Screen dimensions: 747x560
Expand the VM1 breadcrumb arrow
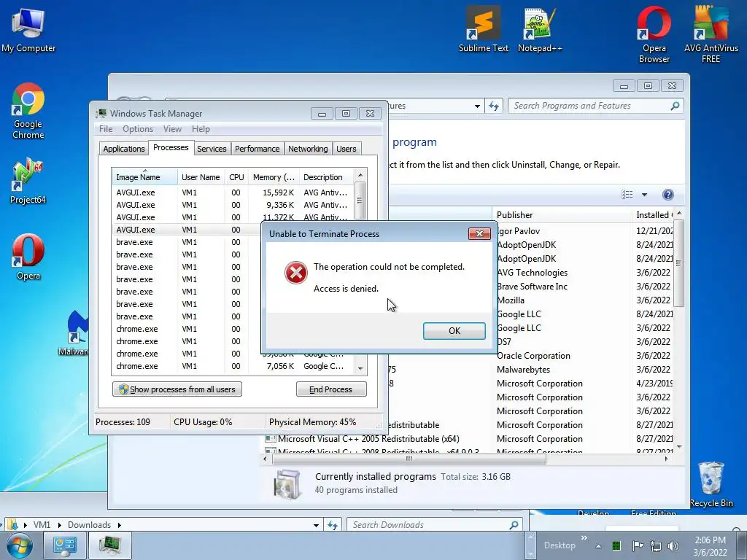point(60,525)
